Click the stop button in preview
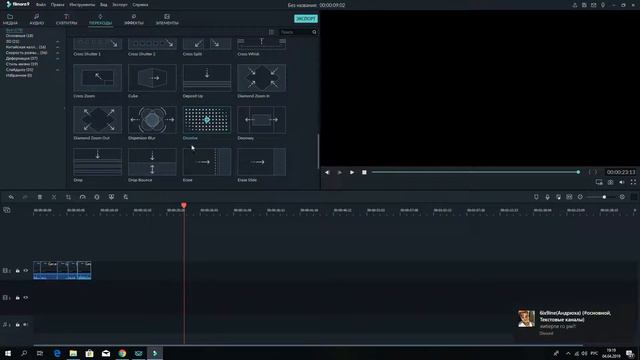640x360 pixels. 364,172
